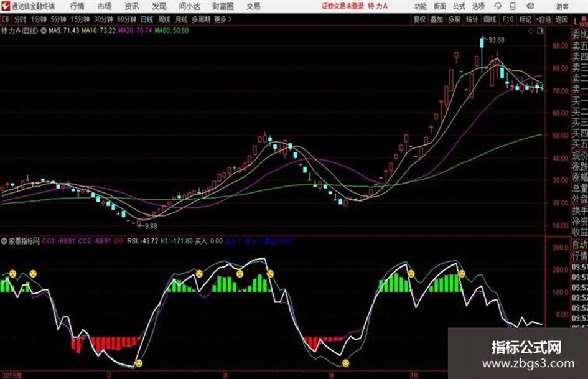Click the 游客 guest account button

point(562,6)
